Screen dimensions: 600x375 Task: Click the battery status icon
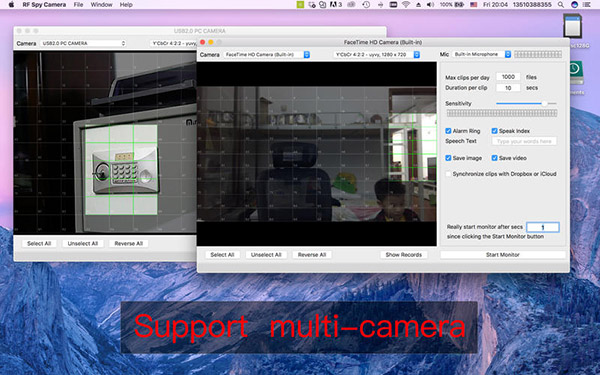point(459,5)
